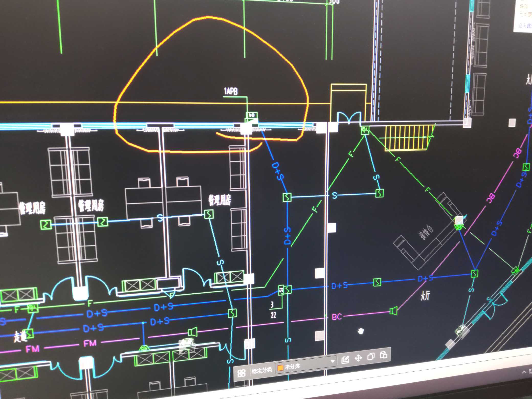Click the 标注分类 label on the toolbar
The height and width of the screenshot is (399, 532).
click(262, 371)
